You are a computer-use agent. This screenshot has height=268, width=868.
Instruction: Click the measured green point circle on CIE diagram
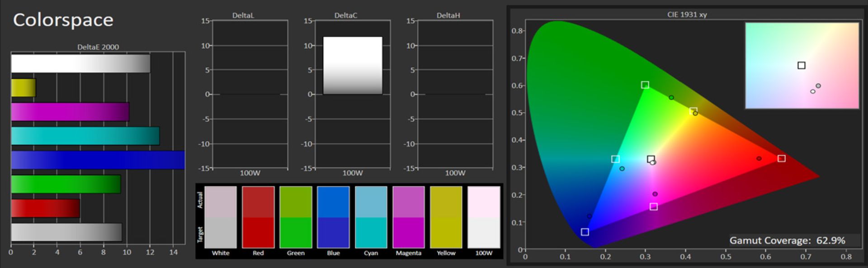click(x=671, y=98)
